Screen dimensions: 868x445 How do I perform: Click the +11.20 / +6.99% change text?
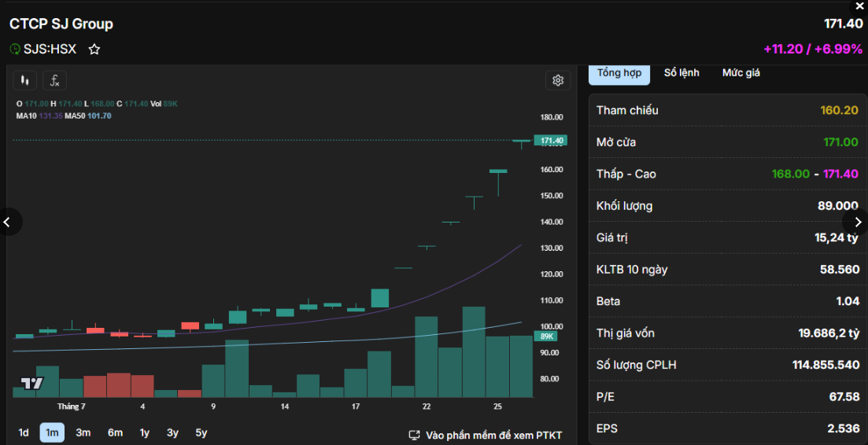(813, 50)
